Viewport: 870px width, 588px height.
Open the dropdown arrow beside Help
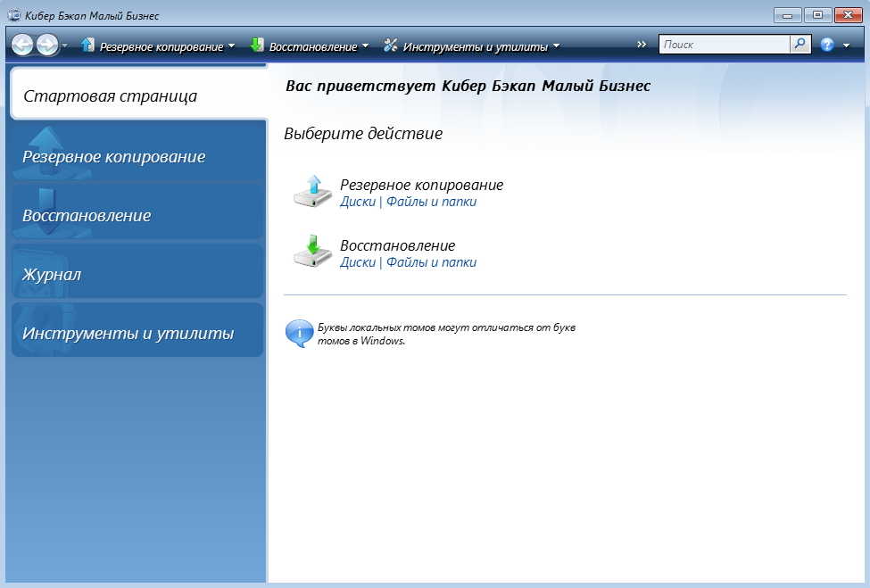pyautogui.click(x=846, y=46)
